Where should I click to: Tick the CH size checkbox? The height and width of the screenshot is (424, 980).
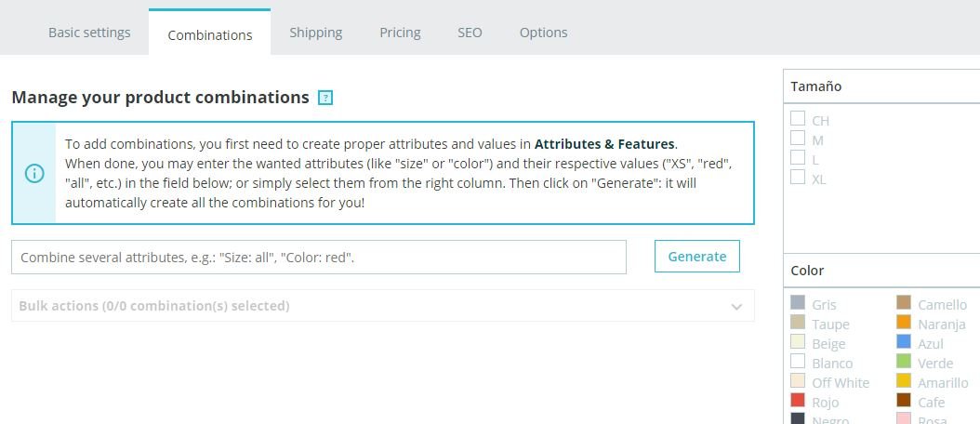tap(798, 118)
